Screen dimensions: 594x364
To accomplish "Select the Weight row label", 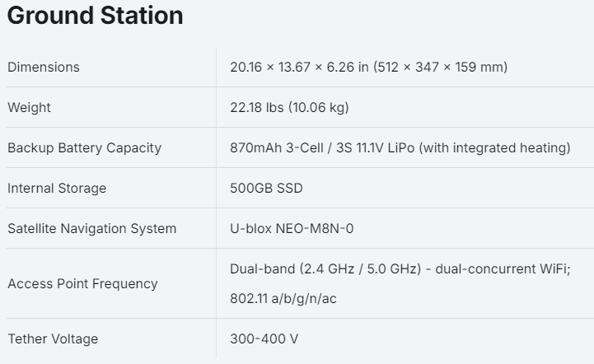I will [x=29, y=107].
